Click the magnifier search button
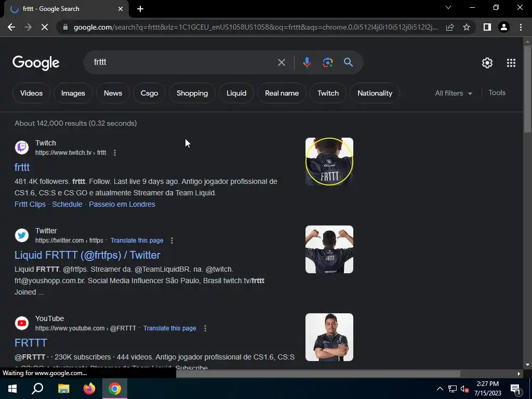The width and height of the screenshot is (532, 399). pyautogui.click(x=348, y=62)
